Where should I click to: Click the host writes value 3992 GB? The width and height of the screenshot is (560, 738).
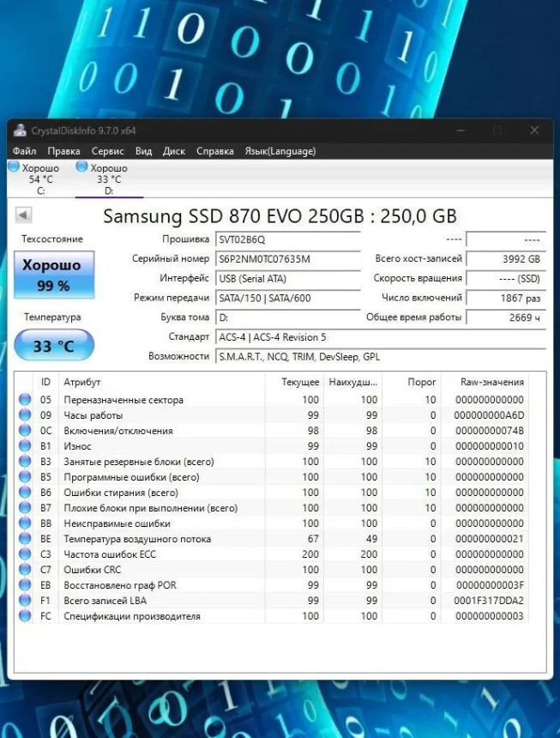506,259
